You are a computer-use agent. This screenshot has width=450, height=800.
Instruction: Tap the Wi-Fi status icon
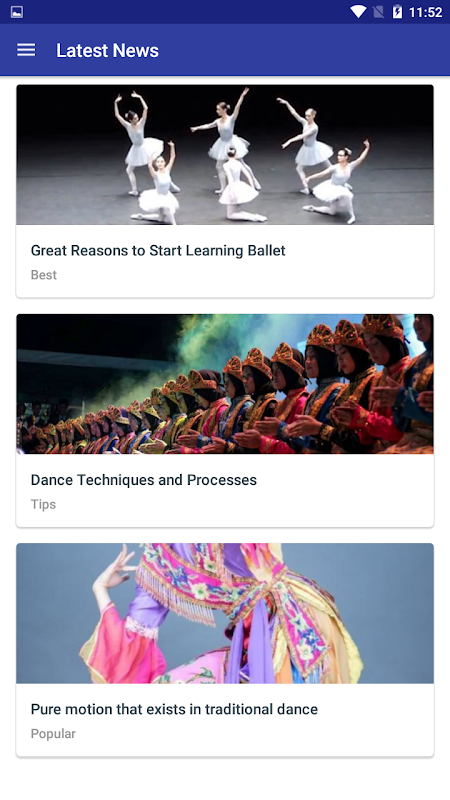(x=358, y=12)
